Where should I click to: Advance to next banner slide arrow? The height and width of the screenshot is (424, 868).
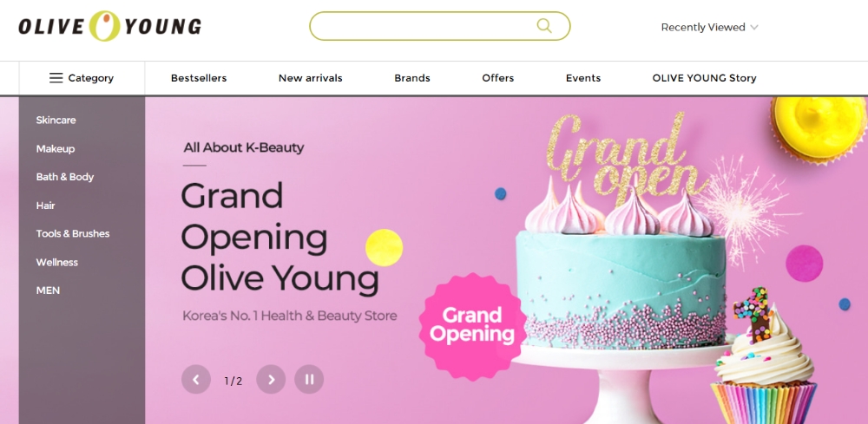click(271, 379)
